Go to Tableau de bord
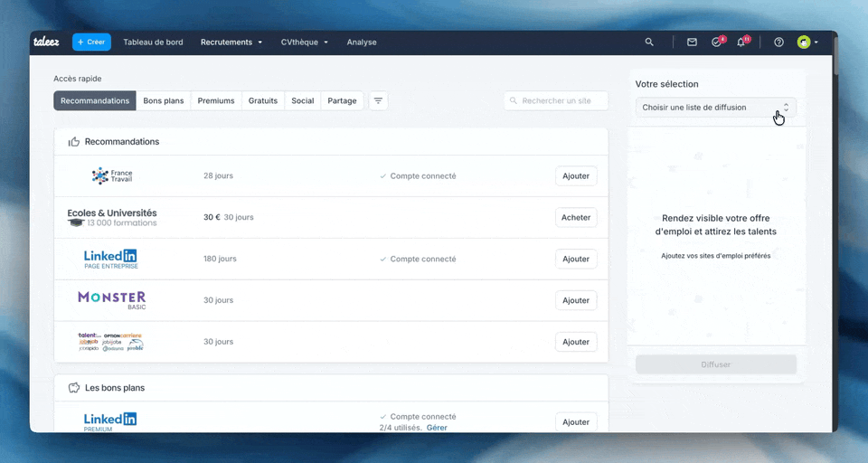Image resolution: width=868 pixels, height=463 pixels. coord(153,43)
